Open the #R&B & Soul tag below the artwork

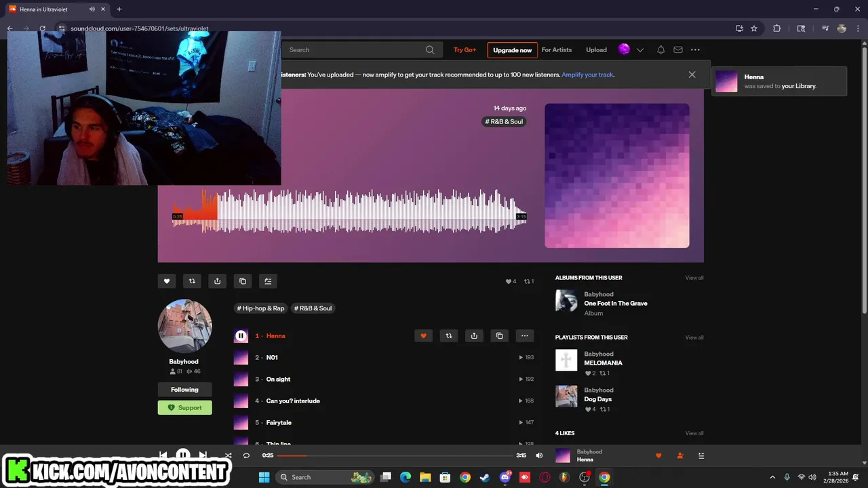[313, 308]
